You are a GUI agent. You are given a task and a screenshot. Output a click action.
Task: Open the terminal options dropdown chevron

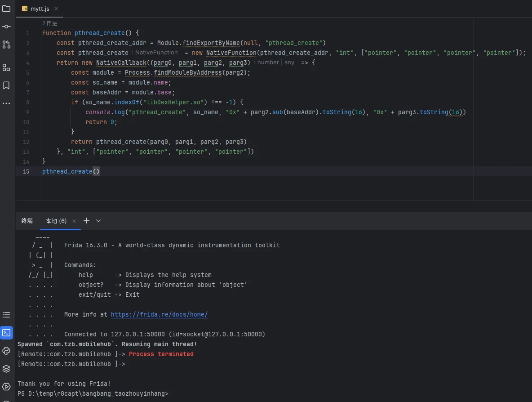(x=98, y=221)
